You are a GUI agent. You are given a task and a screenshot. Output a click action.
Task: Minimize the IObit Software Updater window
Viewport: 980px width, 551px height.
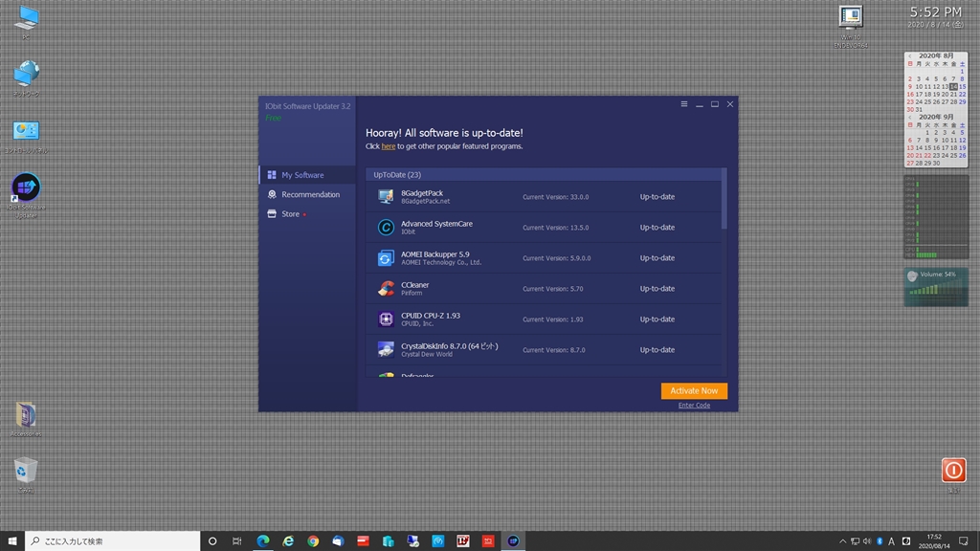[700, 104]
